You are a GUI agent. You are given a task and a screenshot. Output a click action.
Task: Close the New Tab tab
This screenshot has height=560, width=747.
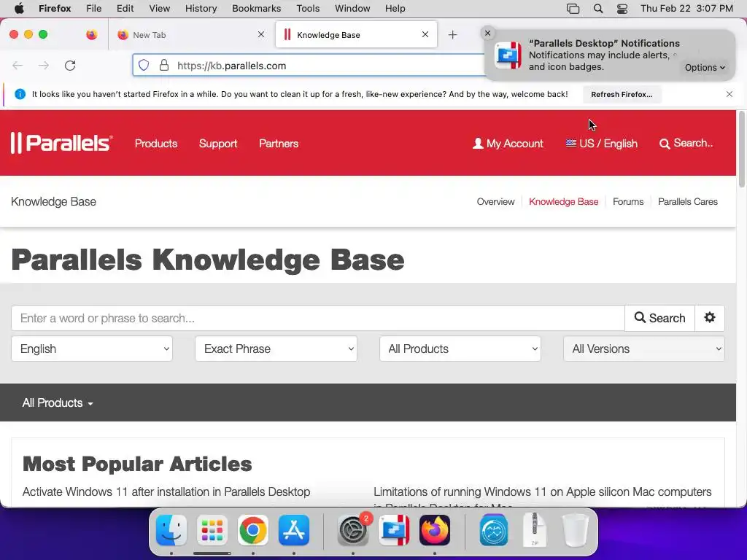(x=261, y=34)
